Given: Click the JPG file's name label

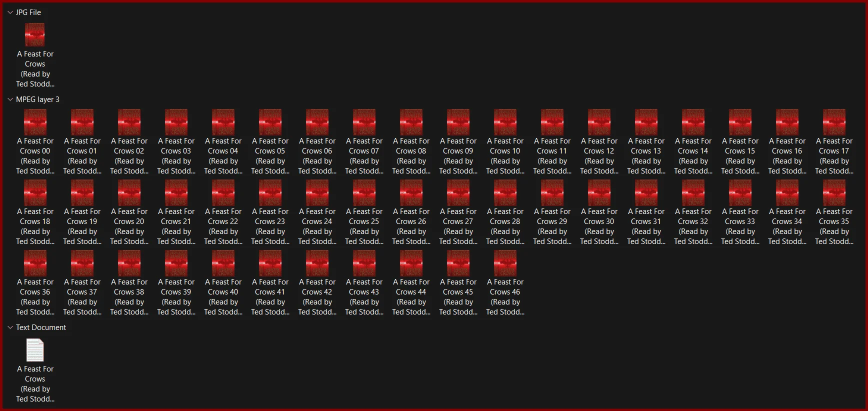Looking at the screenshot, I should point(35,69).
